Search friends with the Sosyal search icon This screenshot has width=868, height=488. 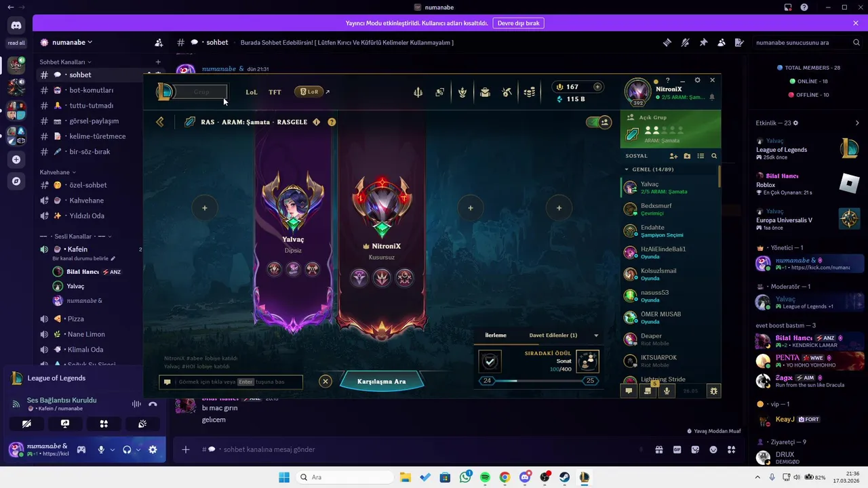point(714,156)
